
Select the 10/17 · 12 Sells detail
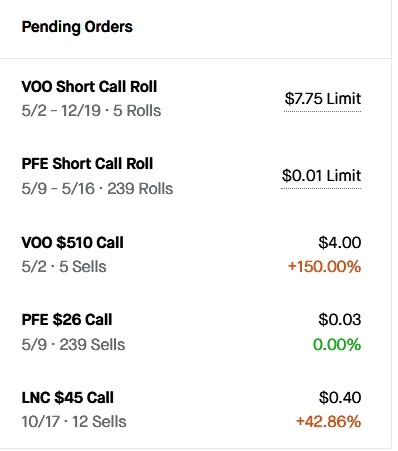pos(74,422)
